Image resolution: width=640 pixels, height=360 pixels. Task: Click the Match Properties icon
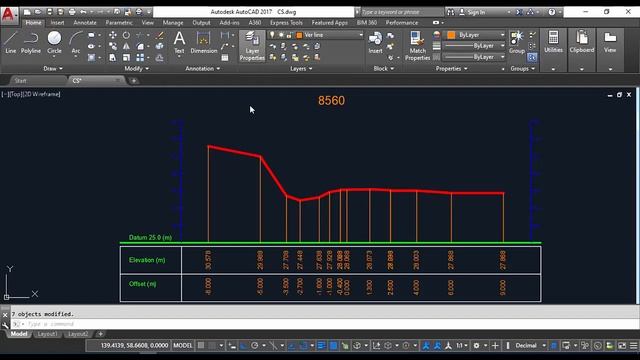417,46
